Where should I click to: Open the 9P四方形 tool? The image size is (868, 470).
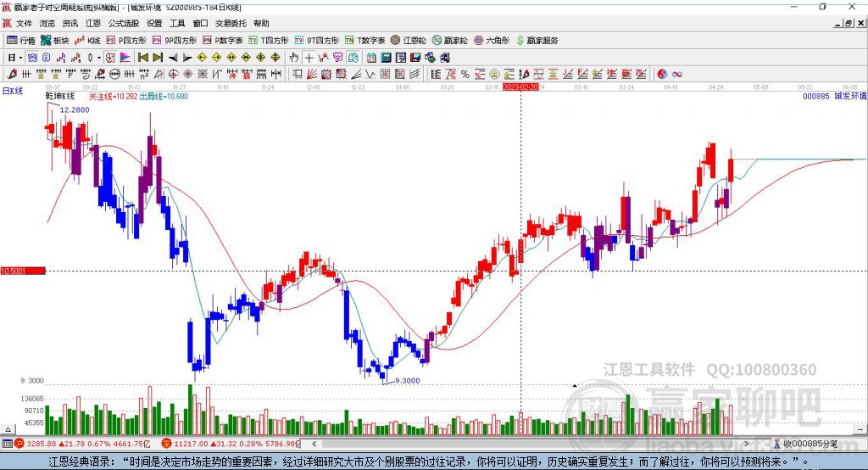click(175, 41)
